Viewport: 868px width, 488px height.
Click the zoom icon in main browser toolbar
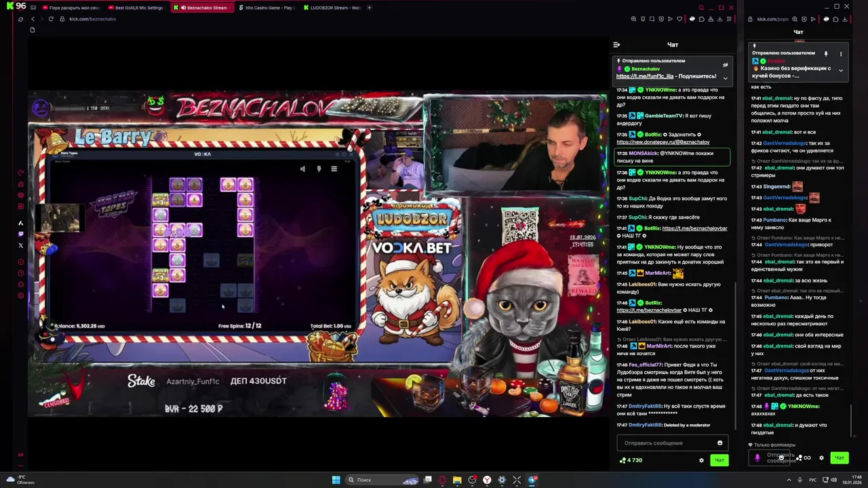pyautogui.click(x=633, y=19)
